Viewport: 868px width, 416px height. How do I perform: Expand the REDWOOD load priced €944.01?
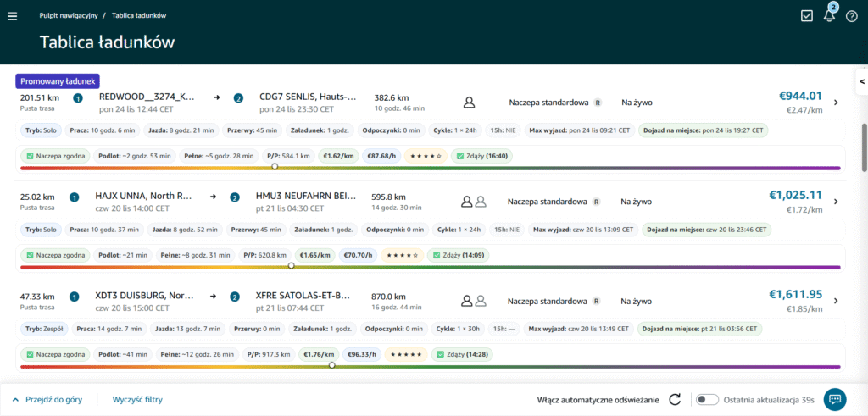(836, 103)
